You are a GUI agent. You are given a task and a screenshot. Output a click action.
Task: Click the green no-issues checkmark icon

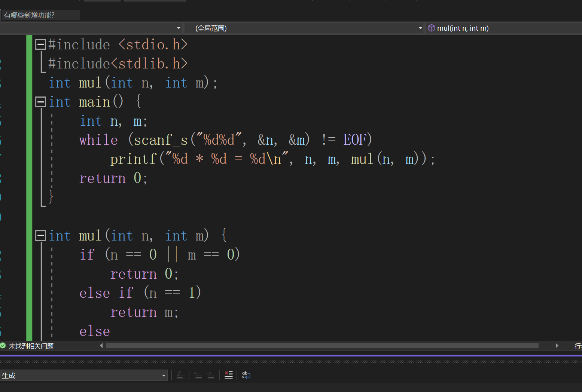click(3, 346)
